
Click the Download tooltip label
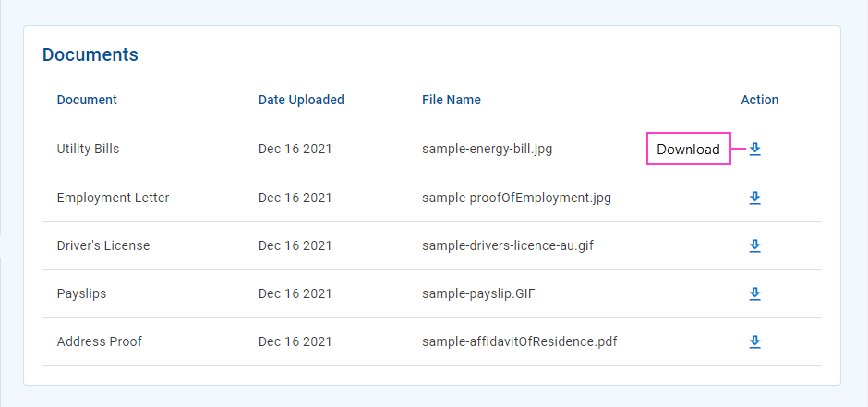(x=689, y=149)
